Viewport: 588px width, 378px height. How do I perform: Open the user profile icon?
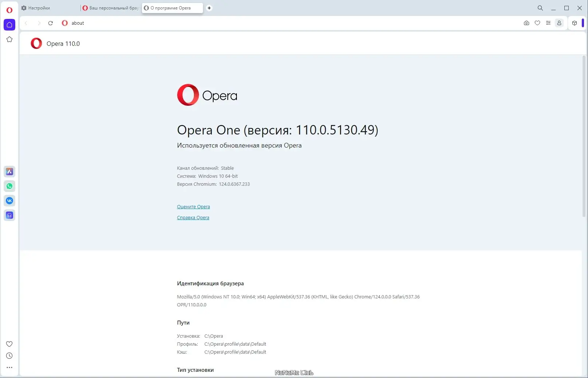[559, 23]
